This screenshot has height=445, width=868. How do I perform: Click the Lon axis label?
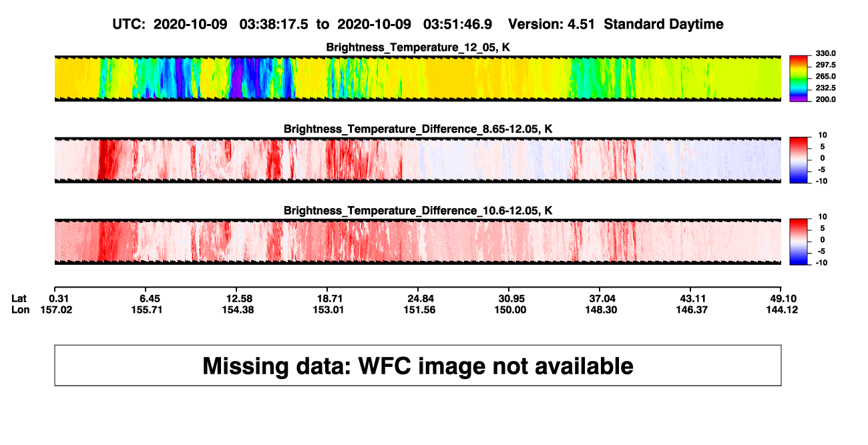click(21, 310)
